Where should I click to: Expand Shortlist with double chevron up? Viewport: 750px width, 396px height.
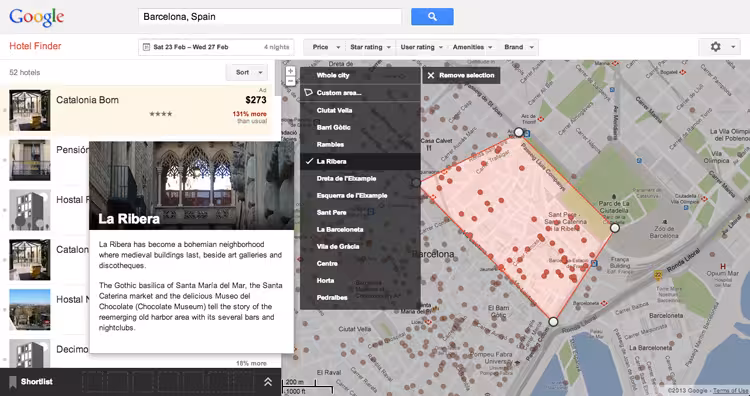point(268,382)
